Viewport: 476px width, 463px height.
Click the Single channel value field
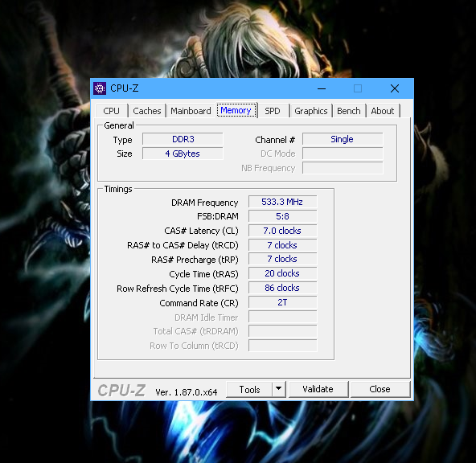[343, 139]
